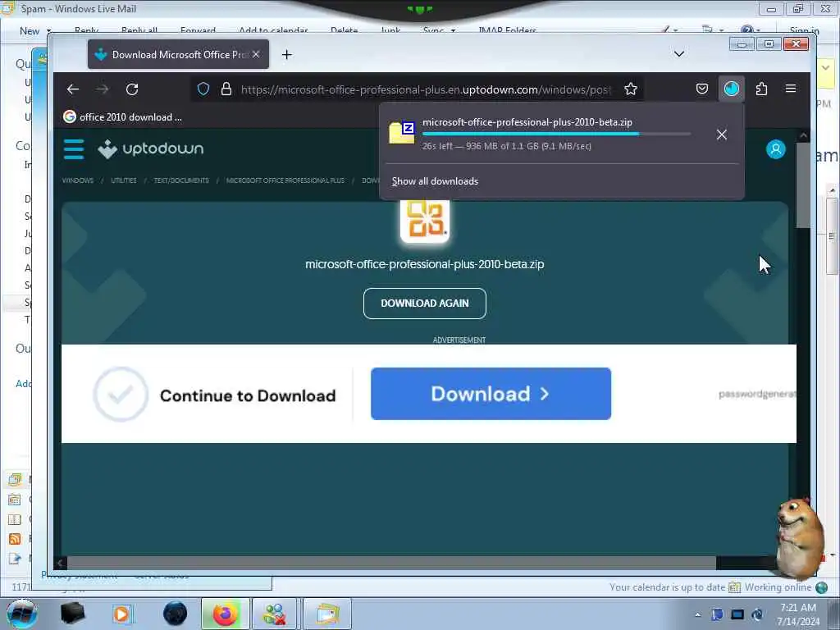Open the office 2010 download bookmark
Viewport: 840px width, 630px height.
(123, 116)
